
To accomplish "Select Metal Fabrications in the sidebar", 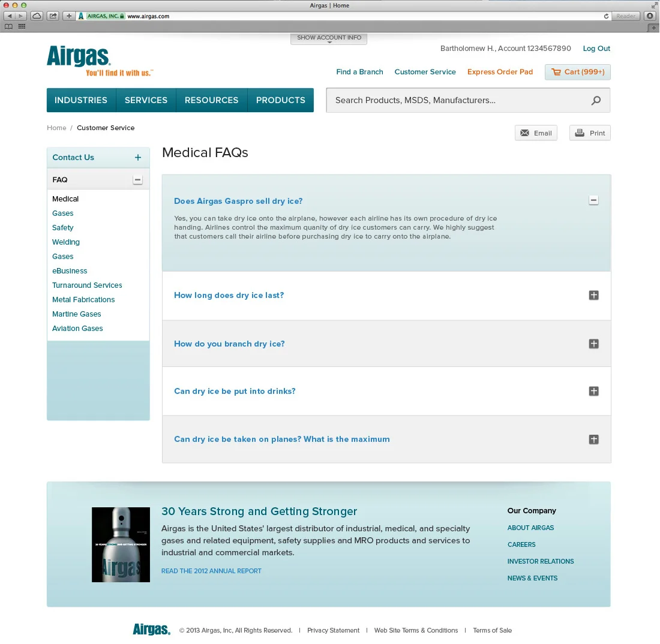I will 83,299.
